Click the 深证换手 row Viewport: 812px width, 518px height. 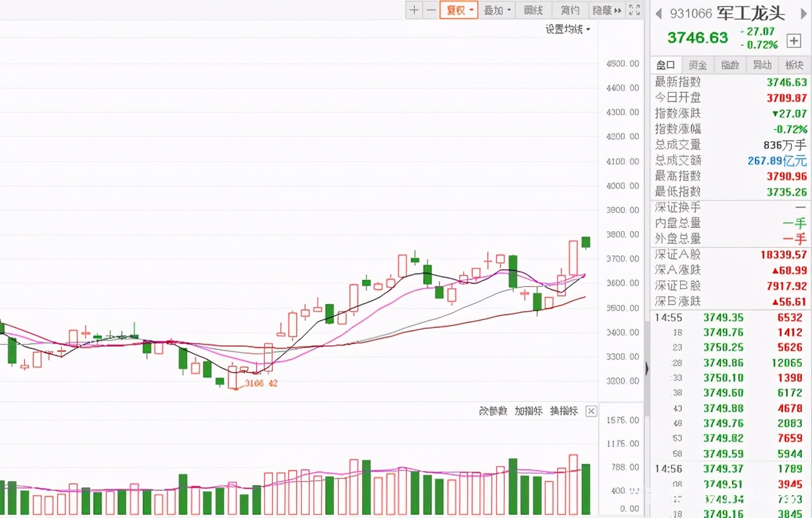tap(731, 208)
